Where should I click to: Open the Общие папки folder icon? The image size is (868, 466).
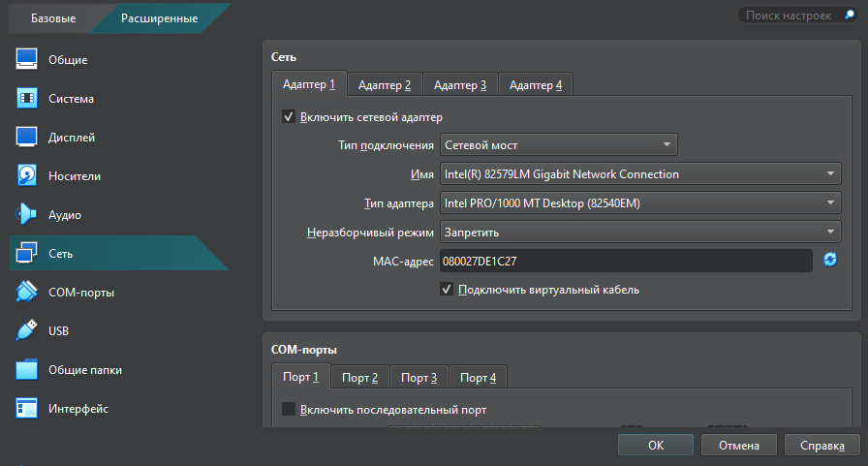27,370
